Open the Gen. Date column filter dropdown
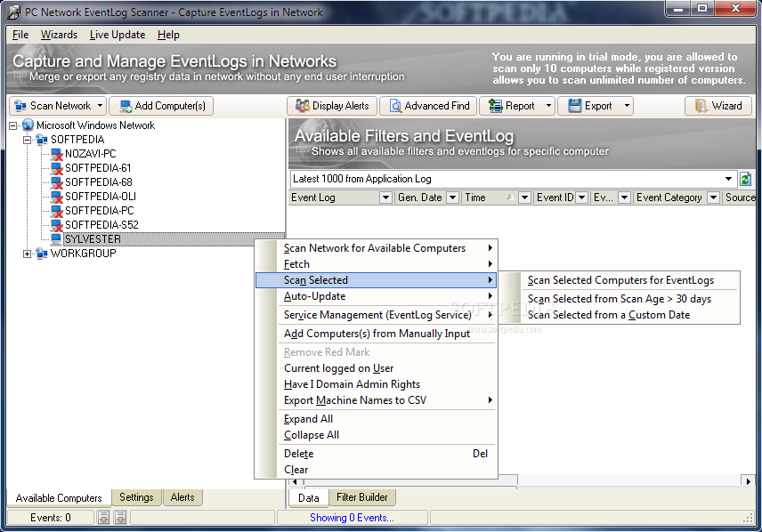 452,197
